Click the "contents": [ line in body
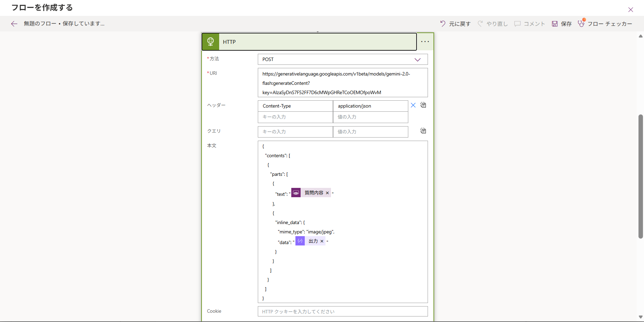Viewport: 644px width, 322px height. (278, 156)
